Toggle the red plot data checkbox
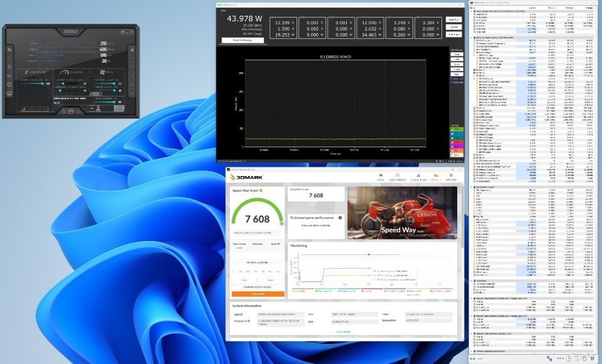 click(x=452, y=142)
